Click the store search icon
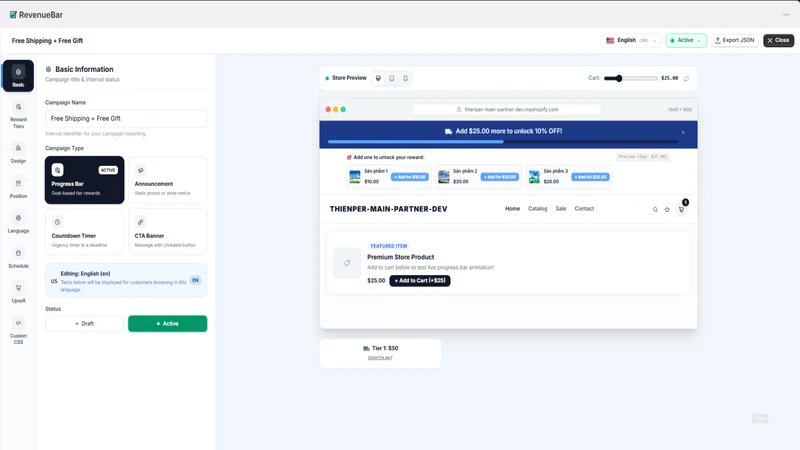800x450 pixels. (655, 210)
